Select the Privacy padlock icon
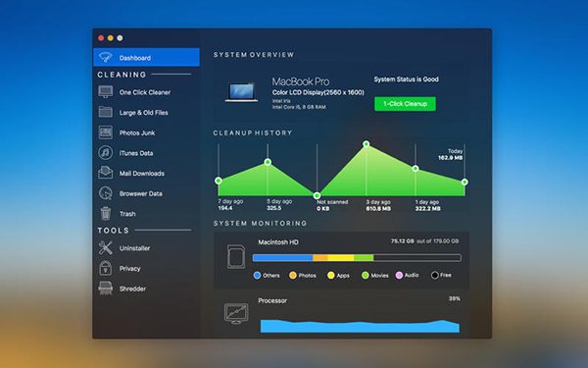The height and width of the screenshot is (368, 588). point(106,268)
